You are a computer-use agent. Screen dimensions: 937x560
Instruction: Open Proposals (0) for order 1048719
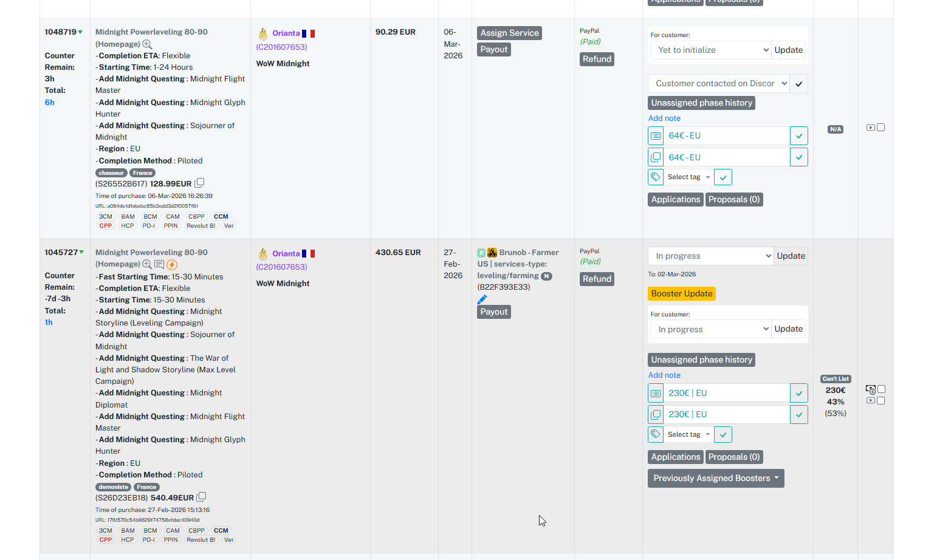[x=734, y=200]
